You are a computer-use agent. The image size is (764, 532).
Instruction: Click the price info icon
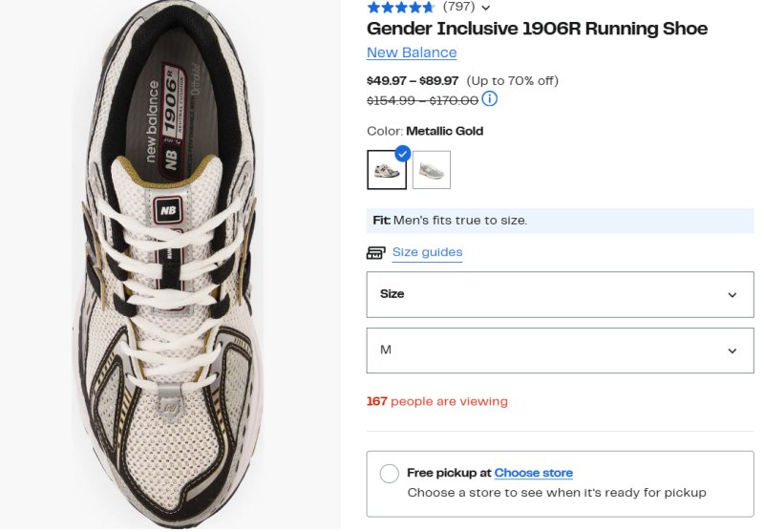(x=490, y=99)
